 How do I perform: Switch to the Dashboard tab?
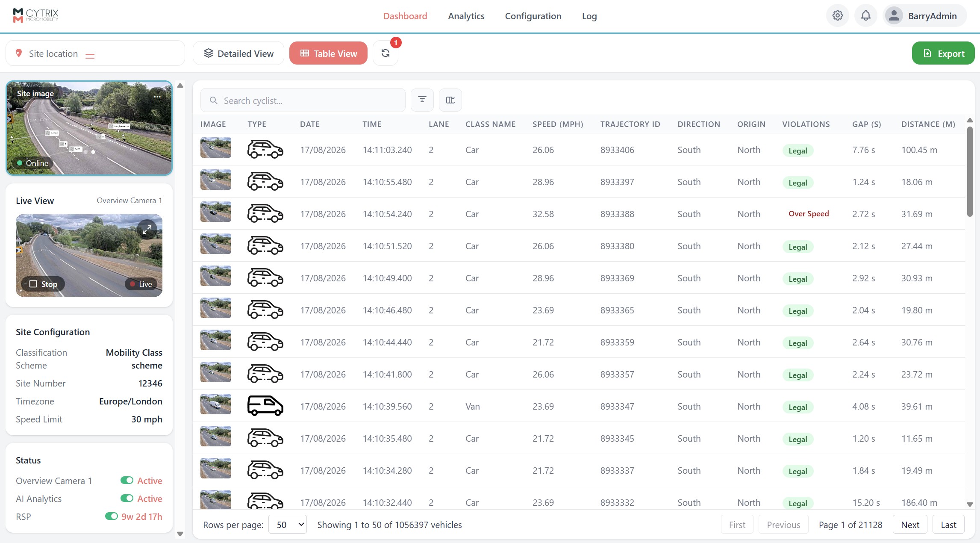click(405, 16)
